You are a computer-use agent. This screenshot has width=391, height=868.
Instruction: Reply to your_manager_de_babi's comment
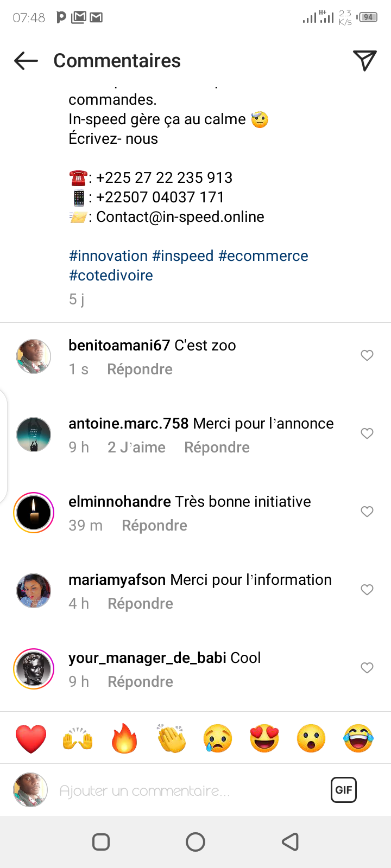[140, 682]
